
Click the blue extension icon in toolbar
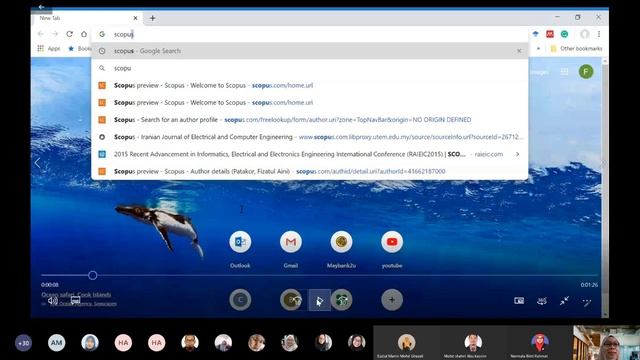coord(536,34)
